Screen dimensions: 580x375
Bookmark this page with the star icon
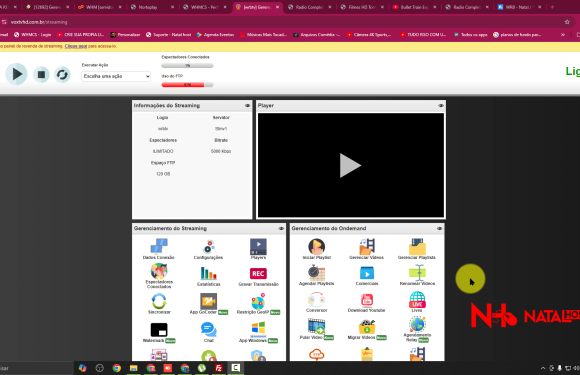[567, 22]
